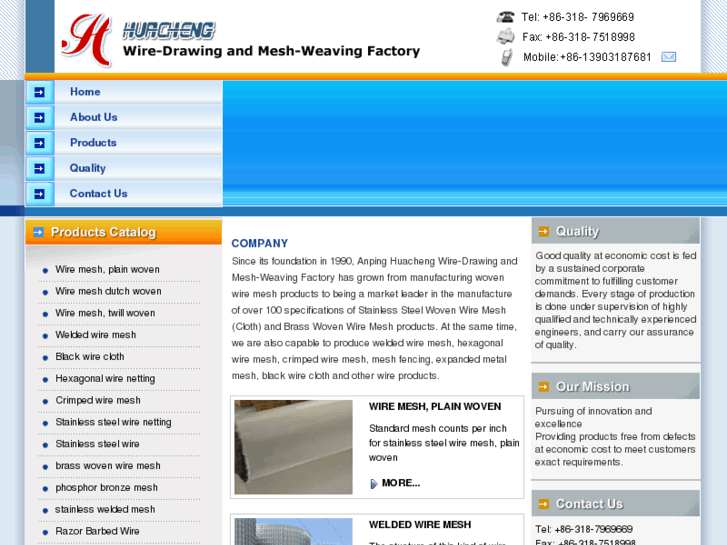Open Wire mesh dutch woven link

[x=108, y=291]
